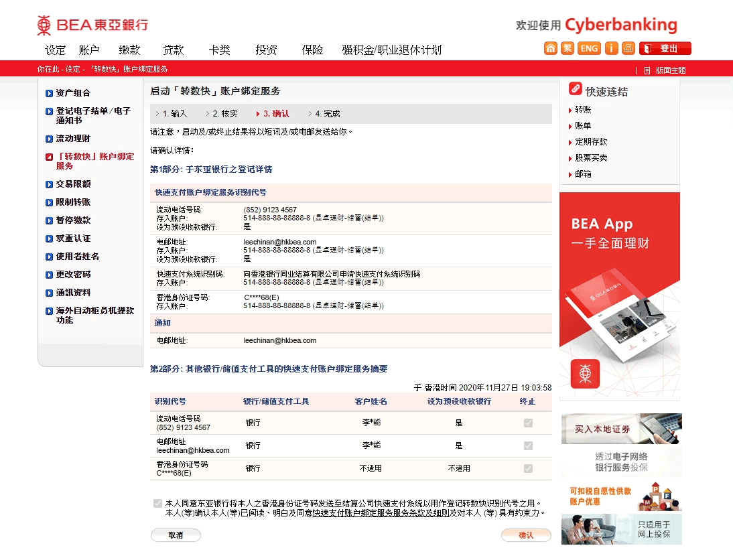Viewport: 733px width, 560px height.
Task: Click bullet icon next to 登记电子结单/电子通知书
Action: (49, 112)
